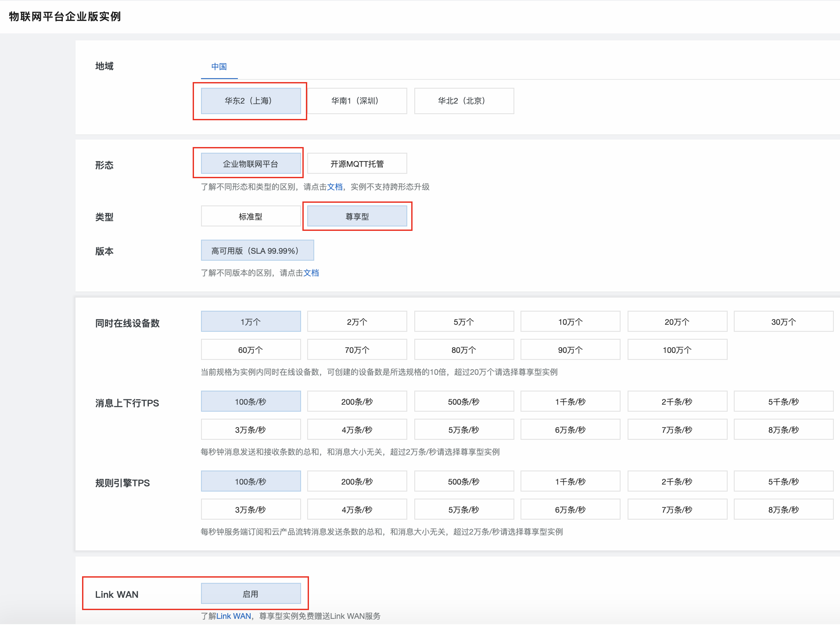Open the Link WAN info link
The image size is (840, 625).
pyautogui.click(x=233, y=616)
